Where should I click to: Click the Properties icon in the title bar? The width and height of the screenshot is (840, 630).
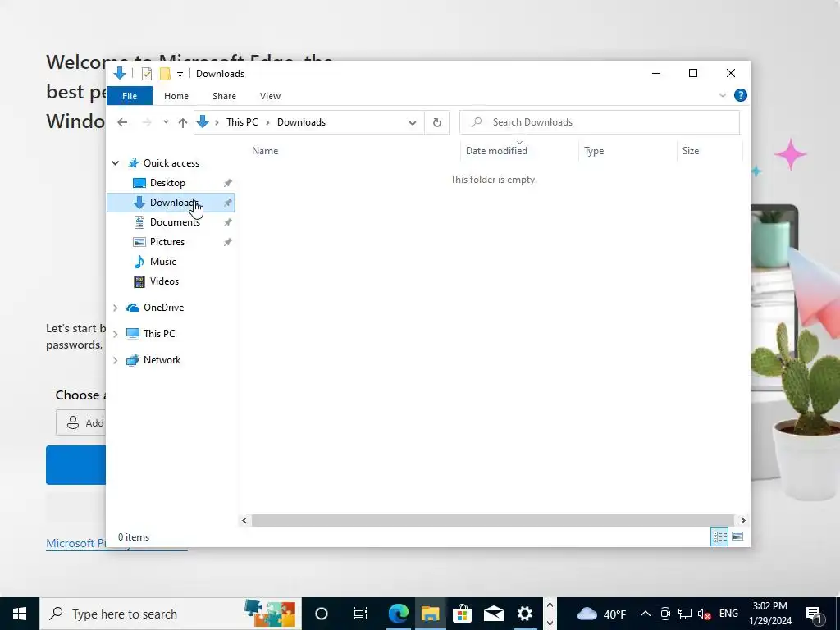tap(146, 74)
